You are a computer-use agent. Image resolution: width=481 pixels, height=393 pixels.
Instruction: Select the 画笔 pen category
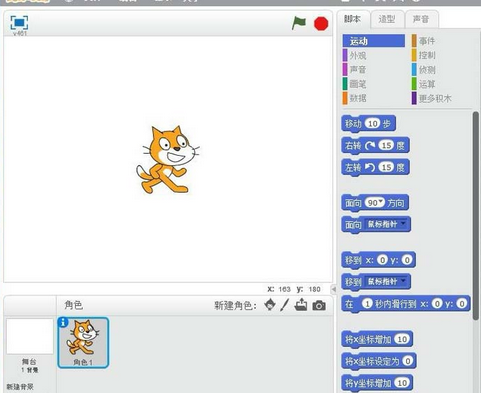[x=355, y=84]
